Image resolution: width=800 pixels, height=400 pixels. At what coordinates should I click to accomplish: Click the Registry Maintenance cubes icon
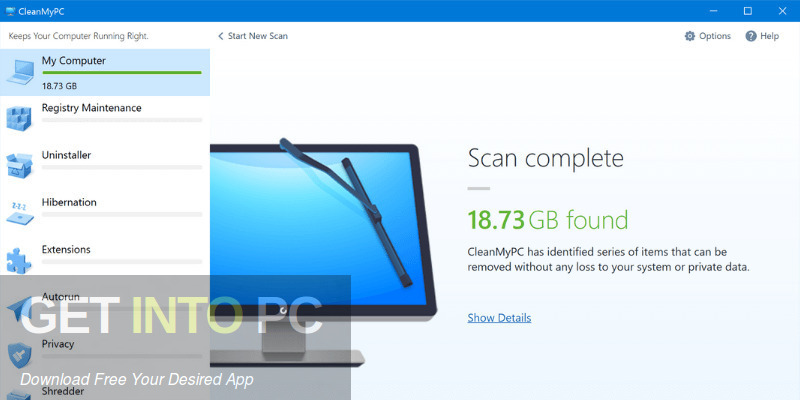pos(19,119)
